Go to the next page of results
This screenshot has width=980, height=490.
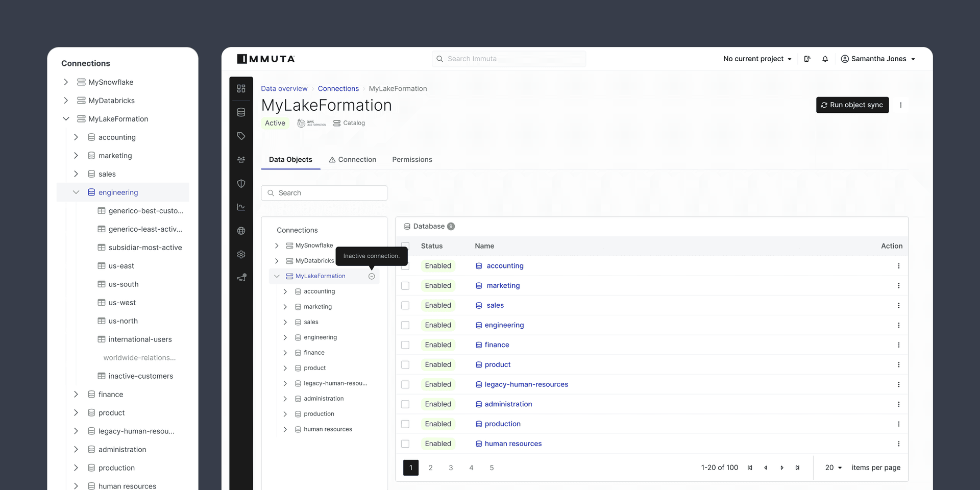point(781,468)
